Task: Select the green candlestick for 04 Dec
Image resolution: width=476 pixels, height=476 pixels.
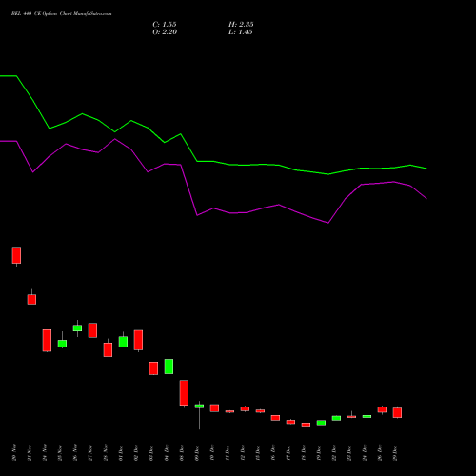Action: 169,367
